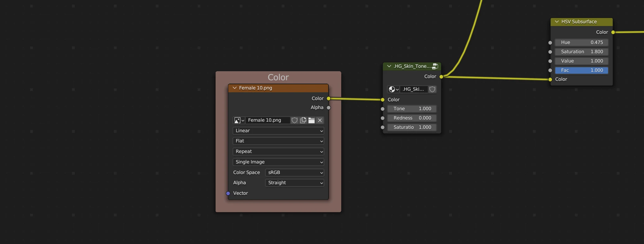The width and height of the screenshot is (644, 244).
Task: Collapse the .HG_Skin_Tone node
Action: (x=389, y=66)
